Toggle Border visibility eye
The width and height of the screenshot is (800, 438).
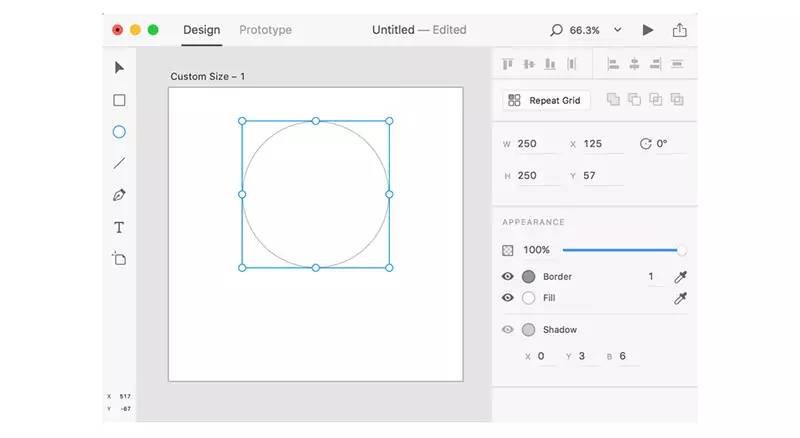coord(508,277)
